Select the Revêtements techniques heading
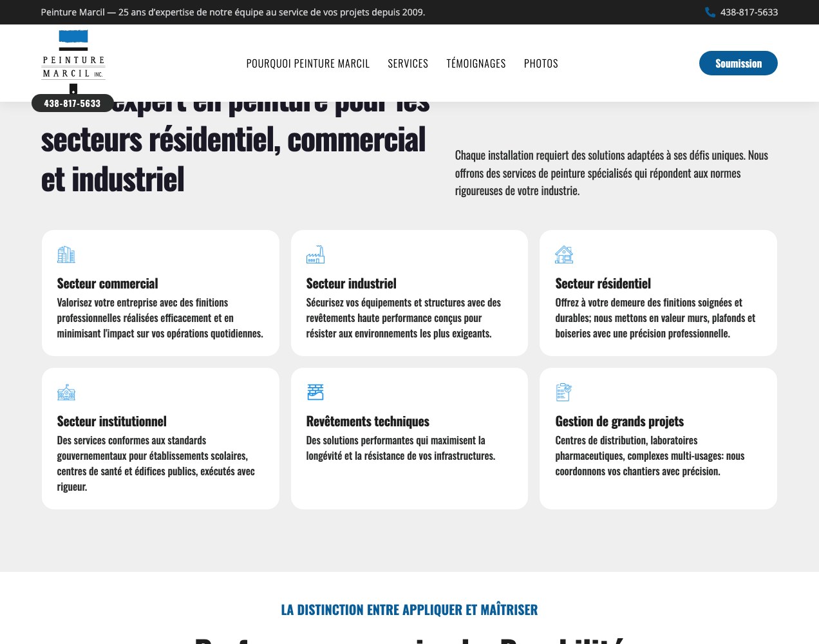This screenshot has width=819, height=644. [x=368, y=421]
